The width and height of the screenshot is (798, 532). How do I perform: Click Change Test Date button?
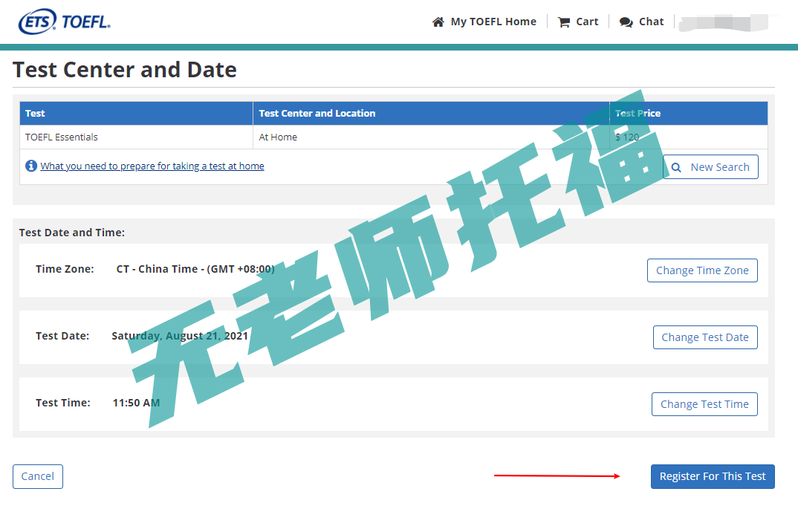click(705, 337)
